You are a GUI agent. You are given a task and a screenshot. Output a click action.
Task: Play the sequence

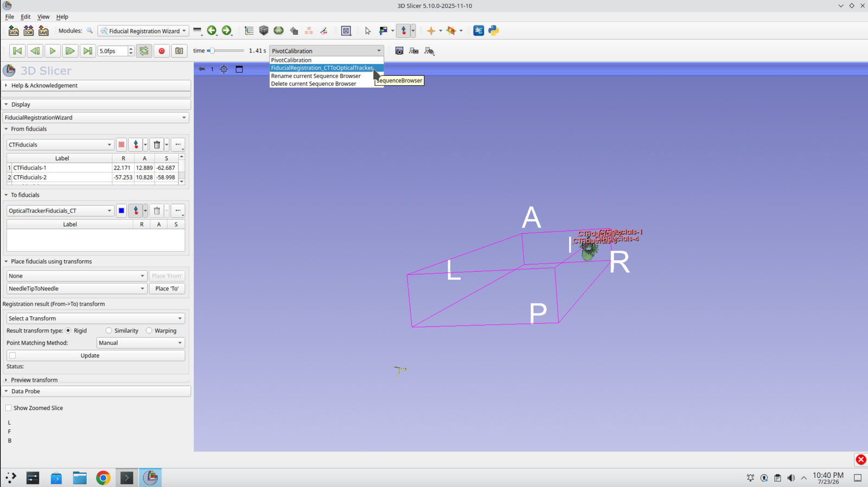pyautogui.click(x=53, y=51)
